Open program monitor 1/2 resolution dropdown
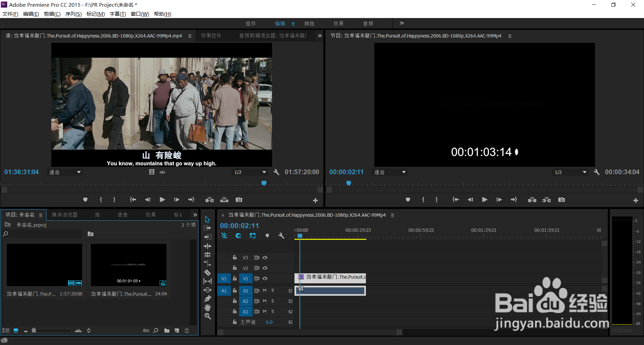 (571, 172)
